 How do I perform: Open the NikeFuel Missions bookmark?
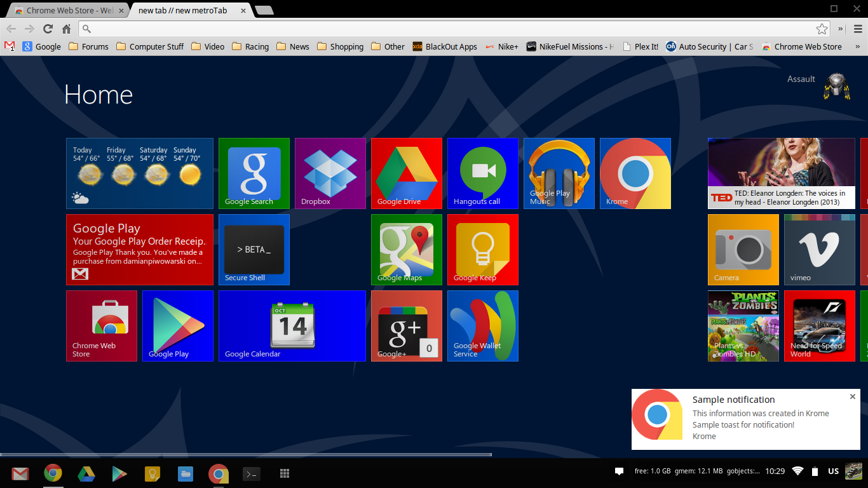570,46
